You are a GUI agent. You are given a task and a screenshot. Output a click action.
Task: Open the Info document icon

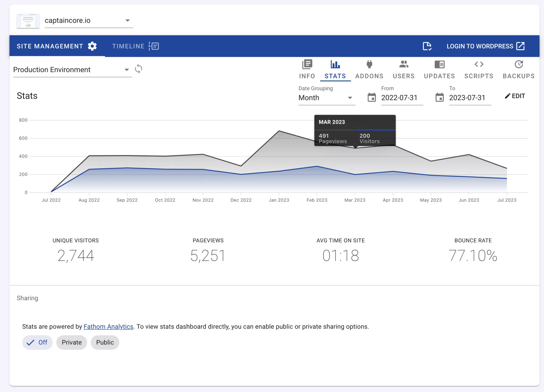coord(307,64)
